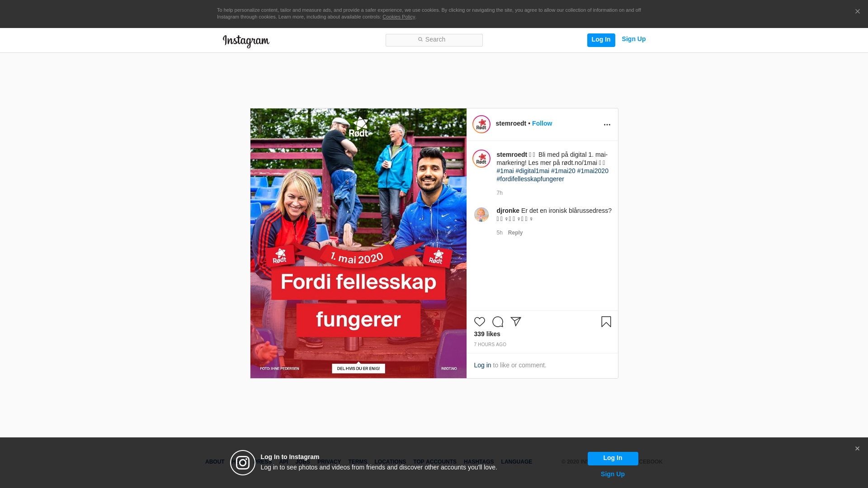This screenshot has width=868, height=488.
Task: Open the three-dot post options menu
Action: tap(607, 125)
